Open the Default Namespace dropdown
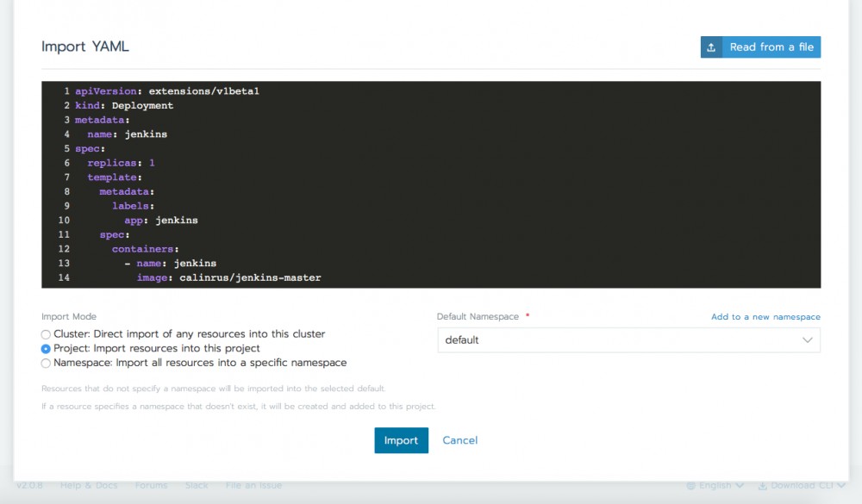Viewport: 862px width, 504px height. tap(628, 340)
